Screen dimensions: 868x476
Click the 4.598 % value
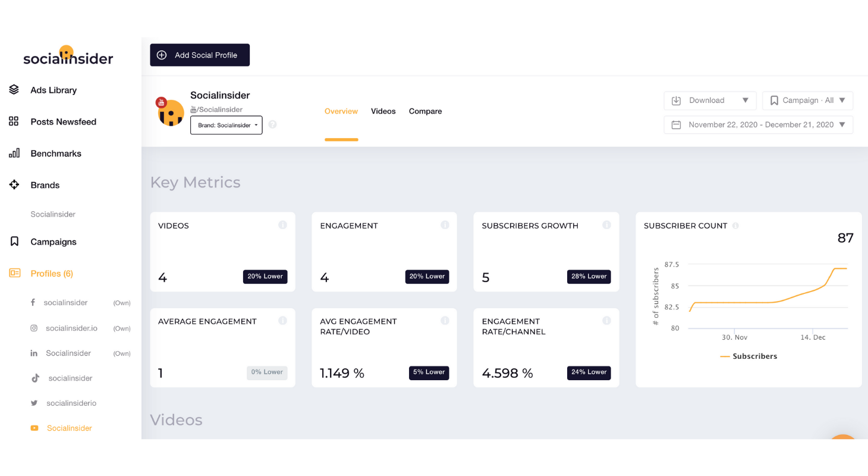(507, 373)
